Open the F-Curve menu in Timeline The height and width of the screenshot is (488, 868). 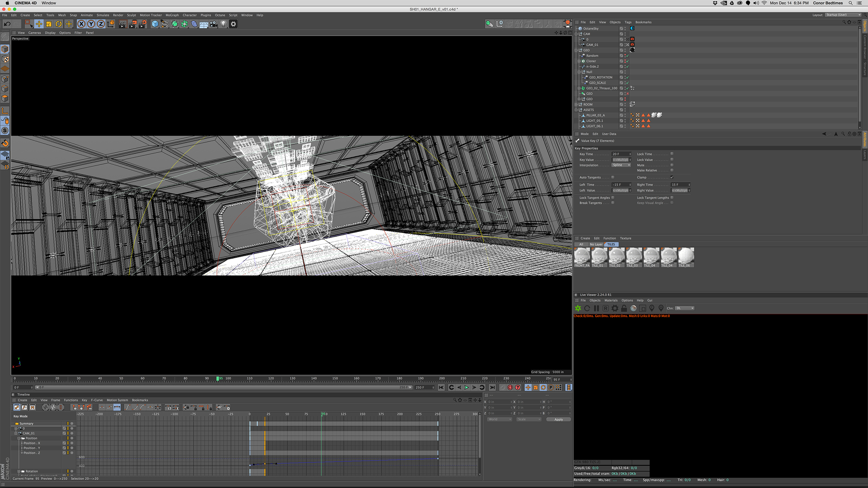(x=97, y=400)
